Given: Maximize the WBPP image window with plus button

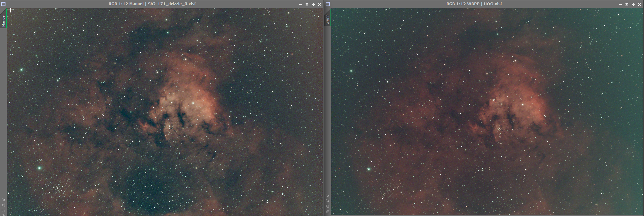Looking at the screenshot, I should (633, 4).
